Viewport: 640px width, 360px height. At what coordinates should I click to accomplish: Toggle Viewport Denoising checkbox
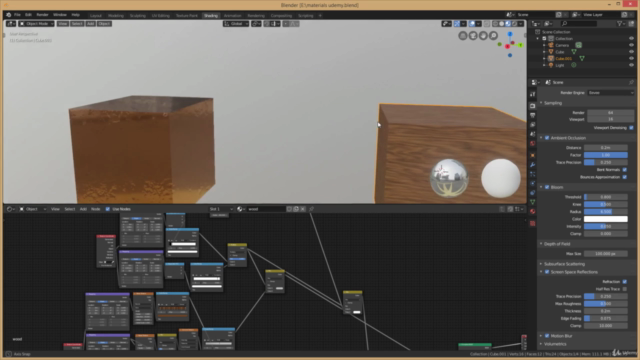[631, 128]
